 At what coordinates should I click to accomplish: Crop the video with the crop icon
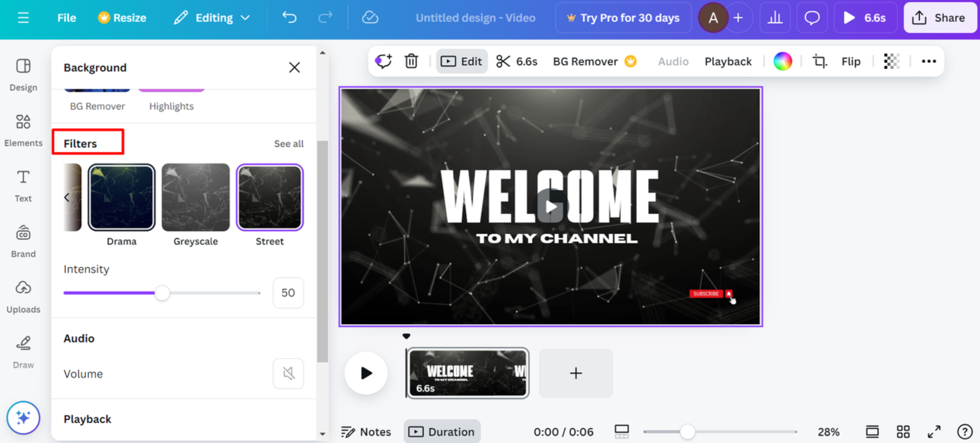[819, 61]
